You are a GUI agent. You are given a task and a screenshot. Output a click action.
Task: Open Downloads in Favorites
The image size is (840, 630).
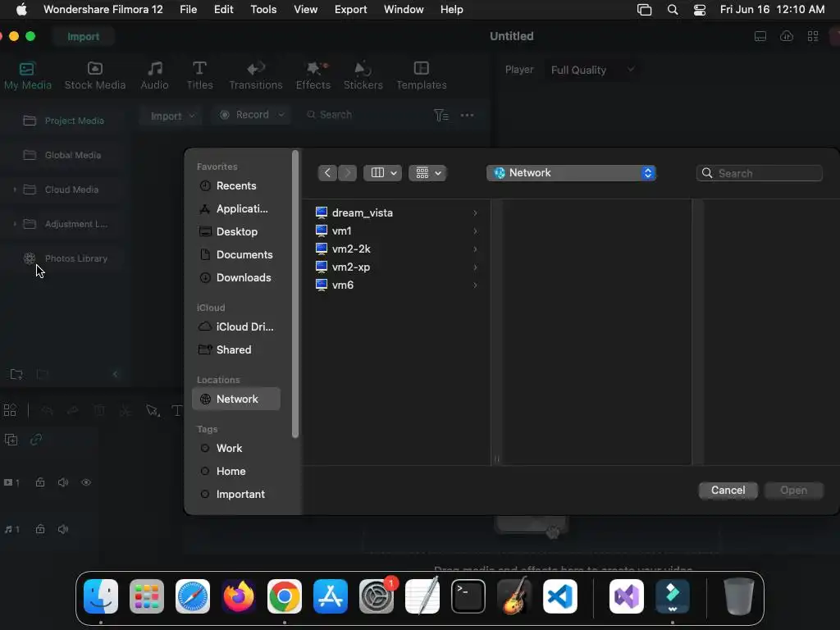235,278
